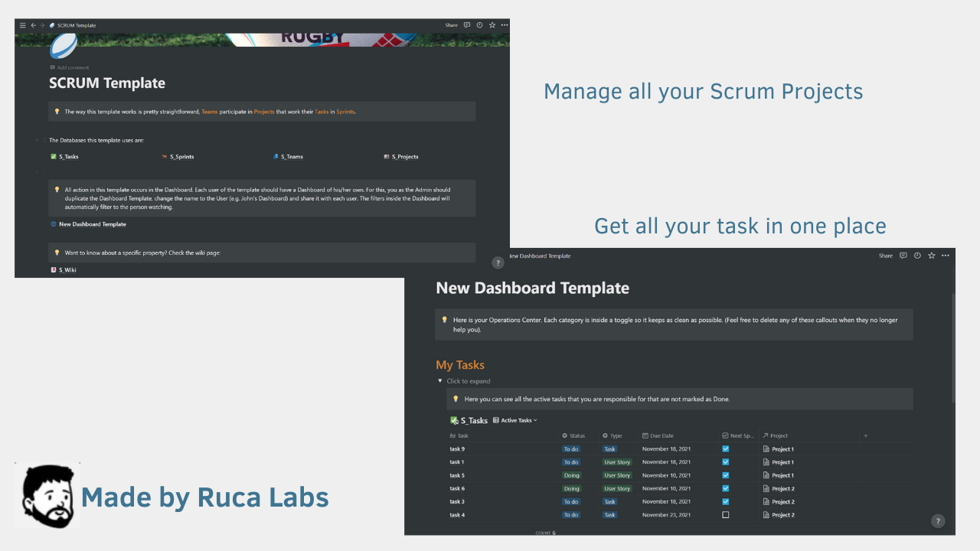The height and width of the screenshot is (551, 980).
Task: Click the comments icon in the top bar
Action: click(x=466, y=24)
